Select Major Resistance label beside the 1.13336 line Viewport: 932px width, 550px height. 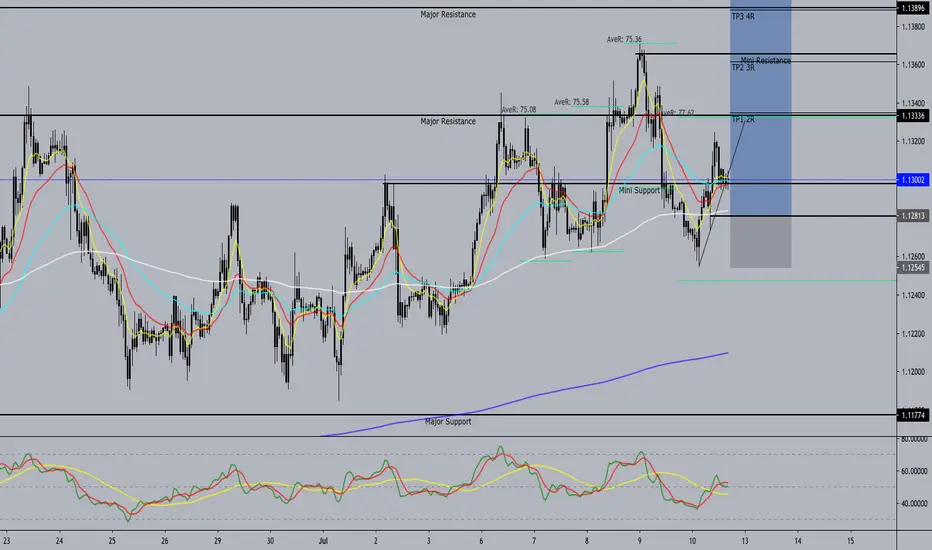coord(448,121)
